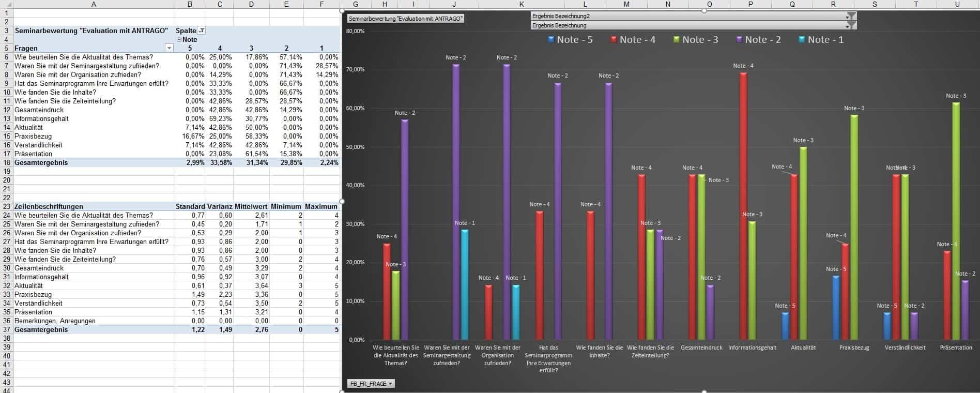Click the cell showing 69,23%
980x393 pixels.
point(220,118)
